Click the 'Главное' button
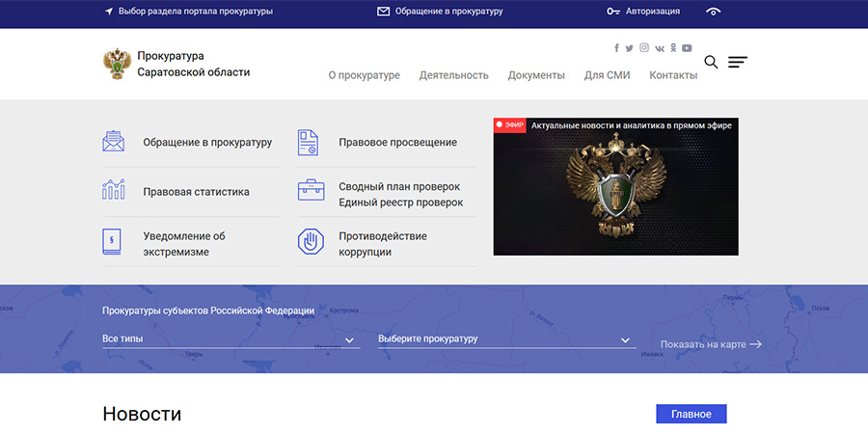Viewport: 868px width, 434px height. (x=691, y=414)
